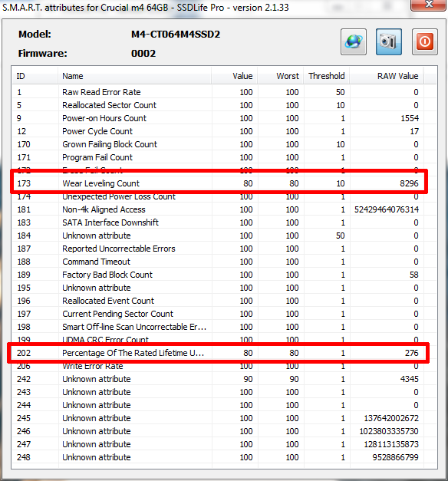Click the value 90 in row 242
448x481 pixels.
click(248, 379)
